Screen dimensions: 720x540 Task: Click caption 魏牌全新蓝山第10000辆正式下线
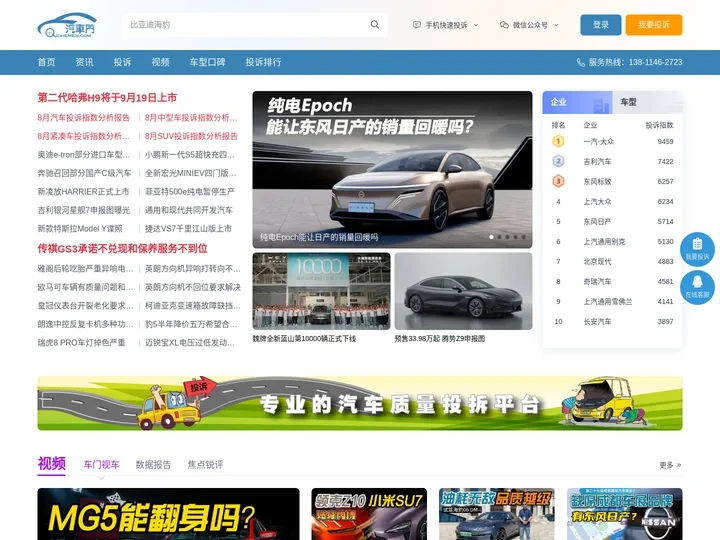(x=304, y=339)
